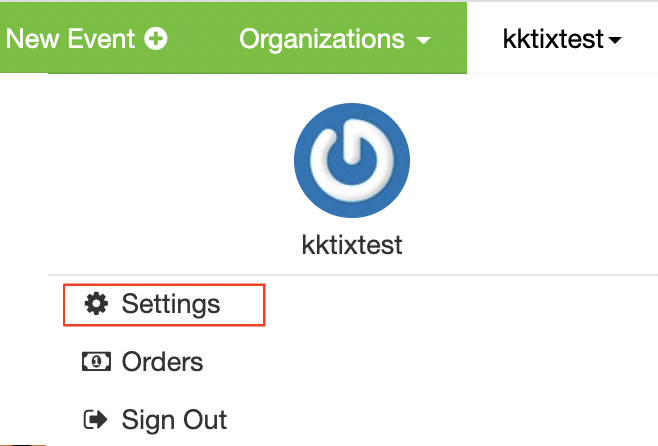
Task: Expand the Organizations dropdown caret
Action: pyautogui.click(x=423, y=40)
